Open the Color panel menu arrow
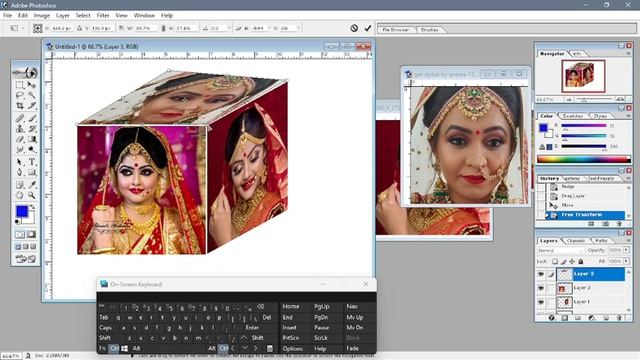This screenshot has height=360, width=640. (x=629, y=116)
